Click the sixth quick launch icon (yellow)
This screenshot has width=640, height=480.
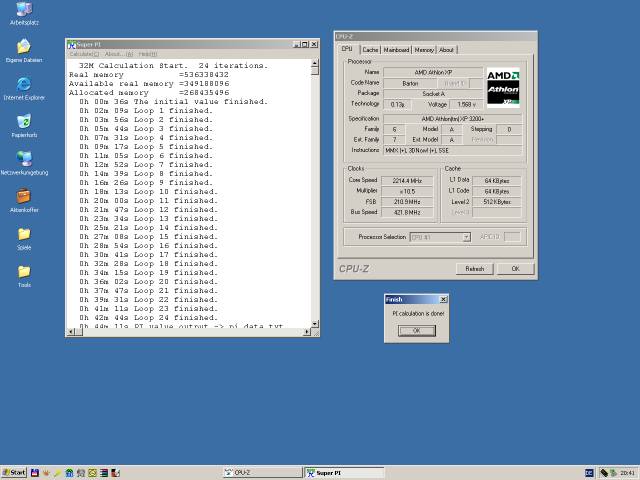[92, 473]
